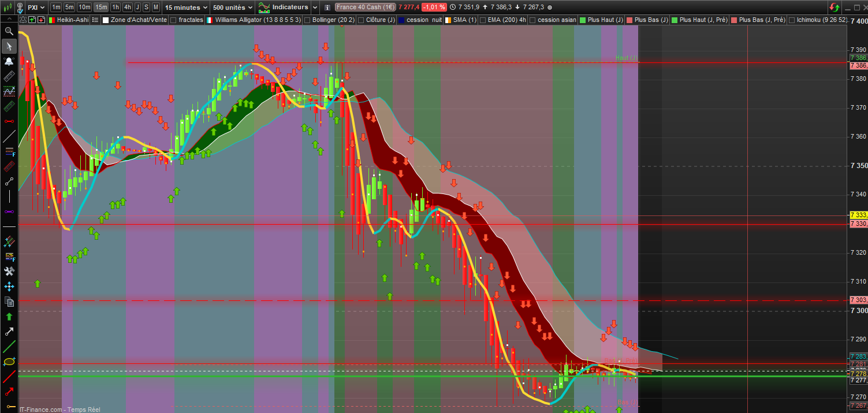Select the S weekly timeframe button
The image size is (868, 413).
pos(146,8)
